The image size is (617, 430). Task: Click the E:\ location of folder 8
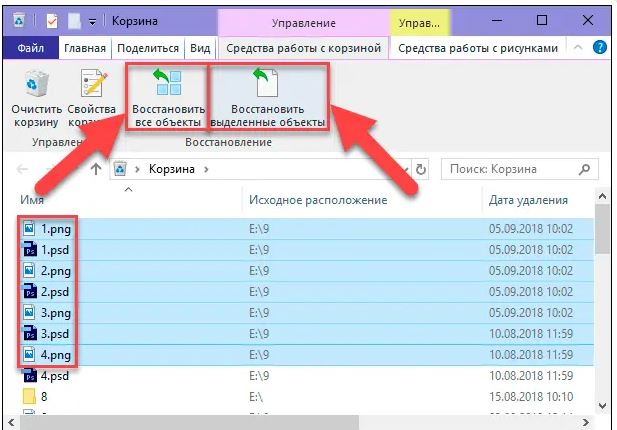pos(256,397)
